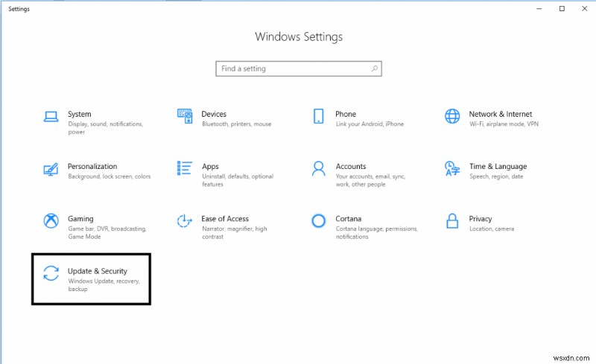The width and height of the screenshot is (596, 364).
Task: Click 'Uninstall, defaults, optional features' text
Action: click(238, 180)
